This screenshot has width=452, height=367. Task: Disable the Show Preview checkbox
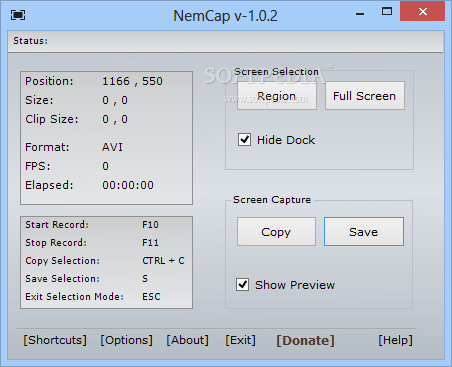[243, 285]
